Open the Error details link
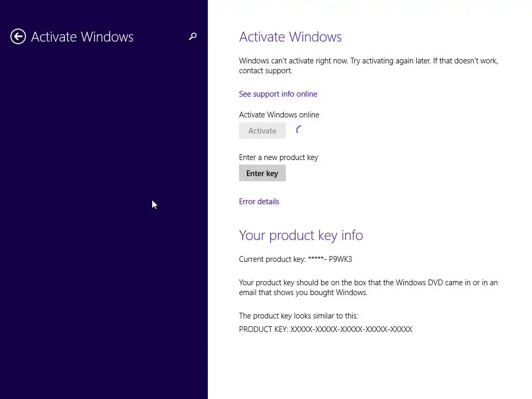Screen dimensions: 532x399 click(259, 202)
